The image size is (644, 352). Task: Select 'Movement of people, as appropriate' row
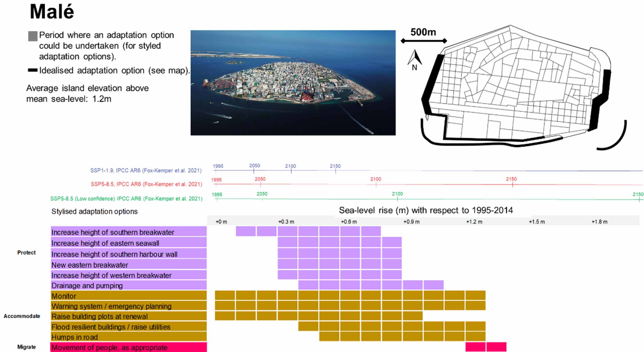[x=129, y=347]
